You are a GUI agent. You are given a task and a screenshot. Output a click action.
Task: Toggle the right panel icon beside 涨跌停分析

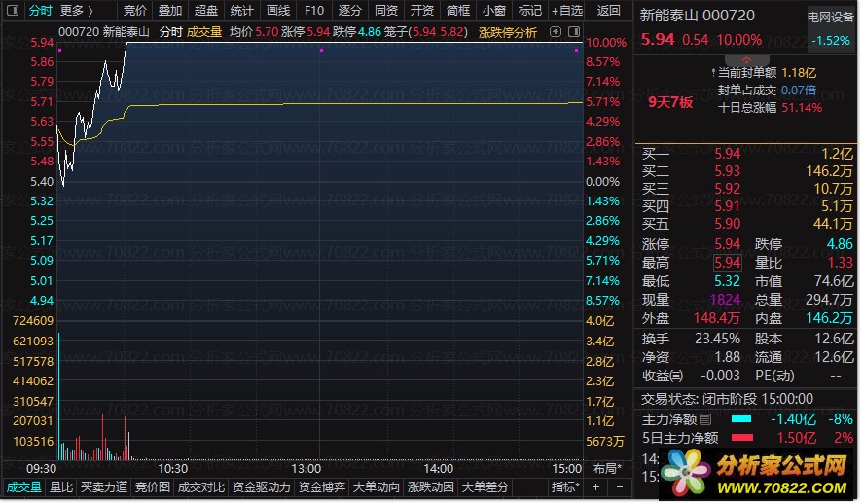coord(573,32)
